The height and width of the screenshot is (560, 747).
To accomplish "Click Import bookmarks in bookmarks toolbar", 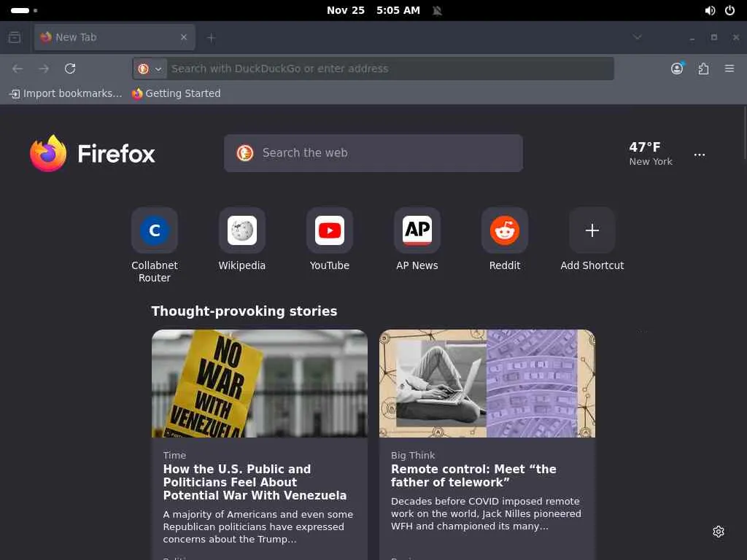I will [66, 93].
